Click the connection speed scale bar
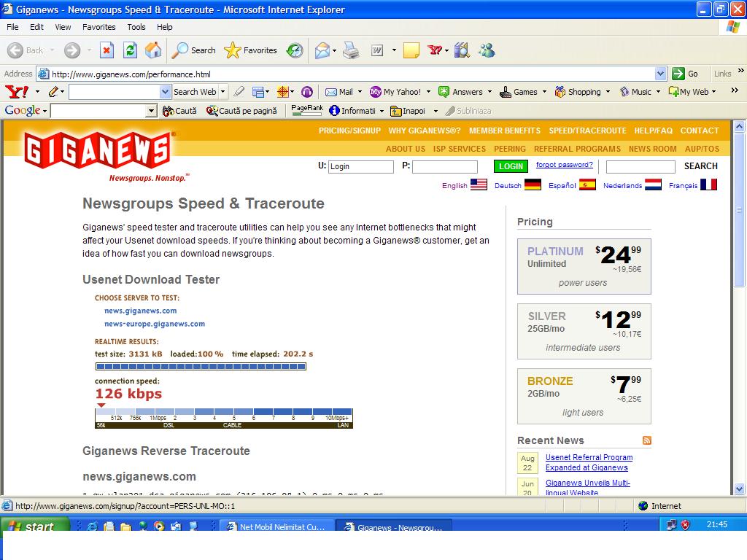This screenshot has height=560, width=747. [x=224, y=418]
